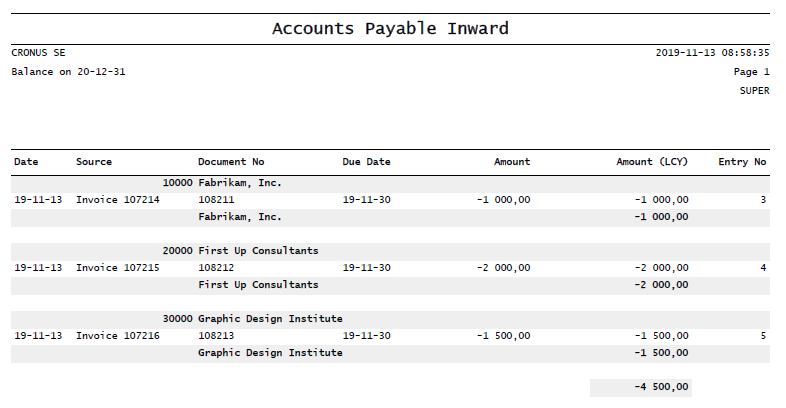Click document number 108212
The image size is (786, 408).
click(x=216, y=268)
